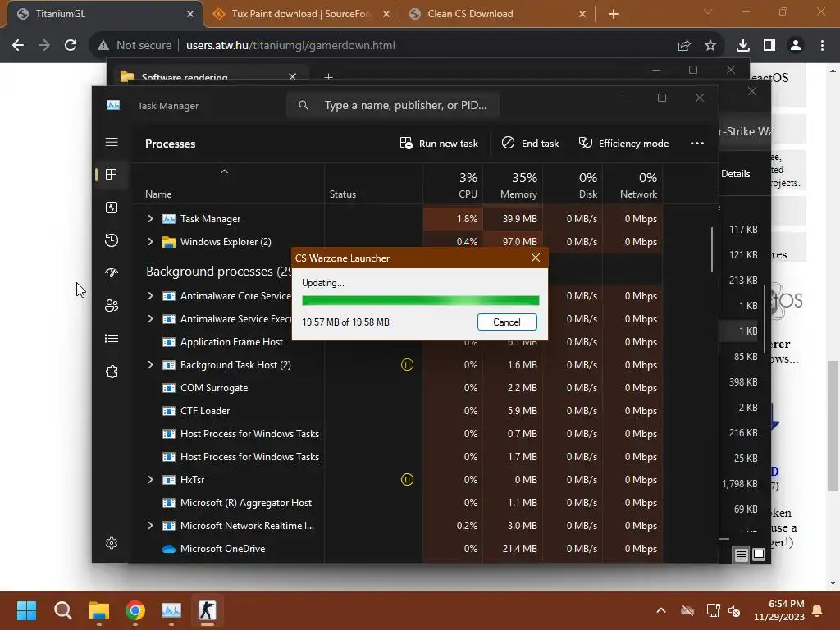Screen dimensions: 840x630
Task: Click the Task Manager app icon in the title bar
Action: click(113, 105)
